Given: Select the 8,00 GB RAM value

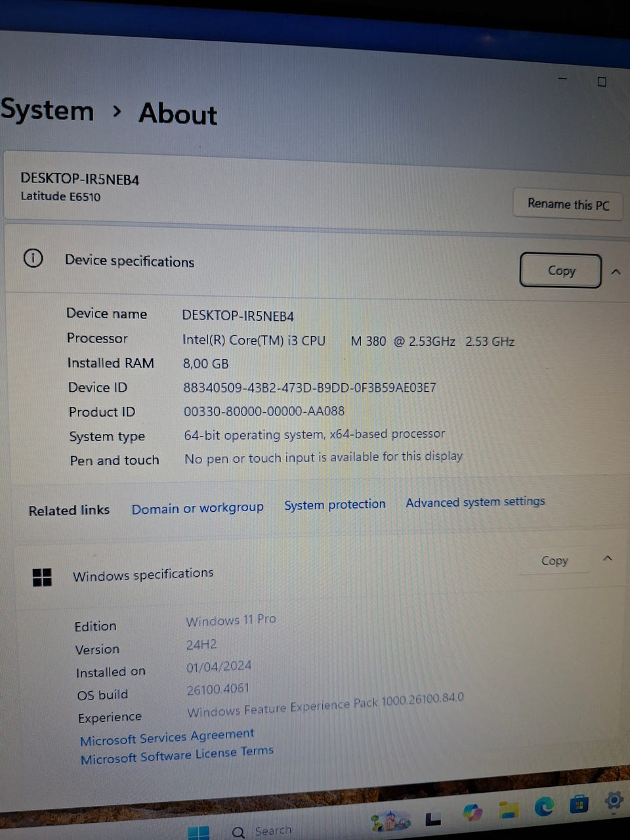Looking at the screenshot, I should pos(205,364).
